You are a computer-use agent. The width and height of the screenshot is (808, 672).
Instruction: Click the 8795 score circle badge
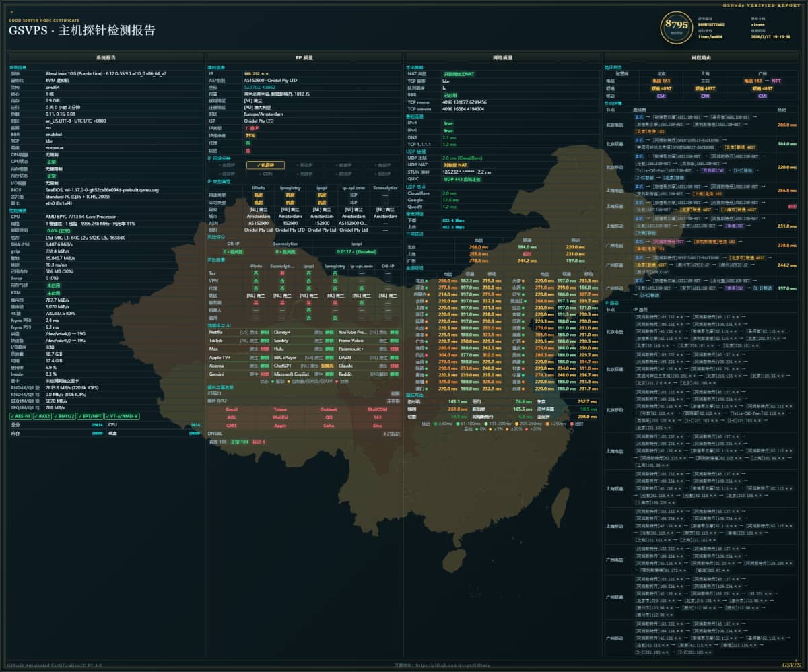coord(677,28)
